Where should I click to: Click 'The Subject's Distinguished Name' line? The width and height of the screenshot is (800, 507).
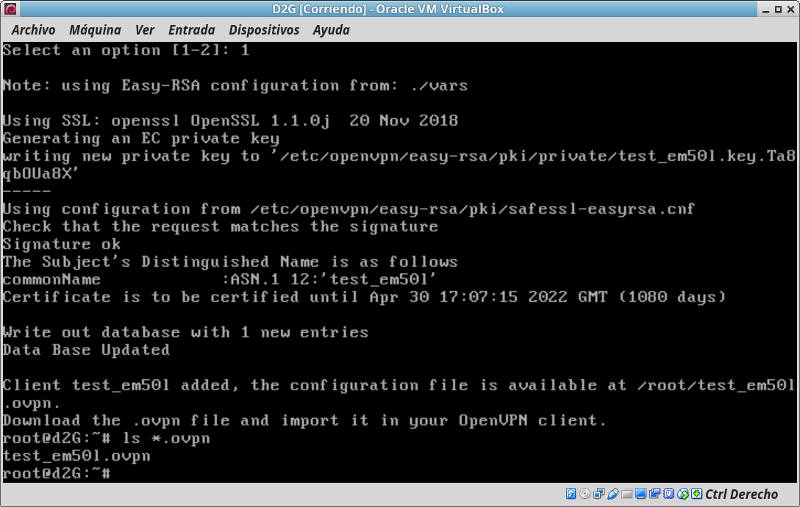point(230,262)
